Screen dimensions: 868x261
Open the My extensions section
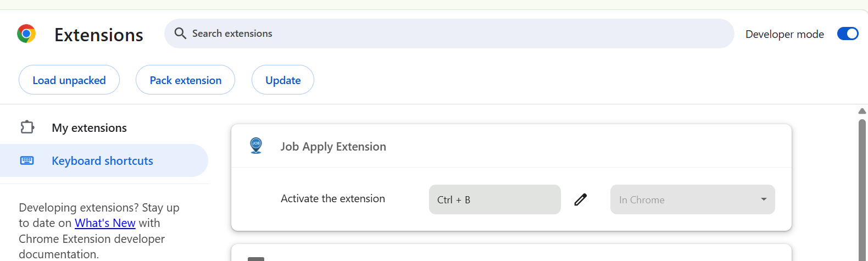click(89, 128)
